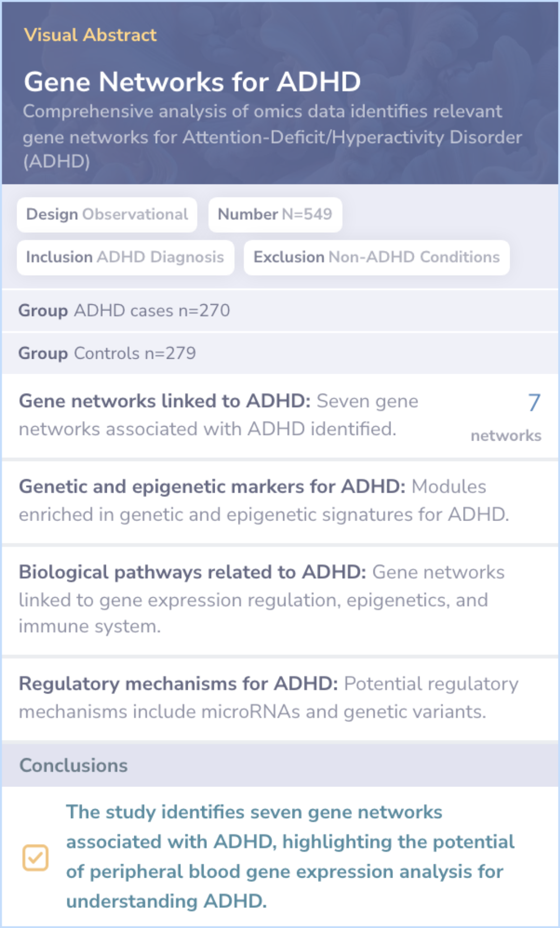
Task: Open the Regulatory mechanisms for ADHD finding
Action: [x=280, y=699]
